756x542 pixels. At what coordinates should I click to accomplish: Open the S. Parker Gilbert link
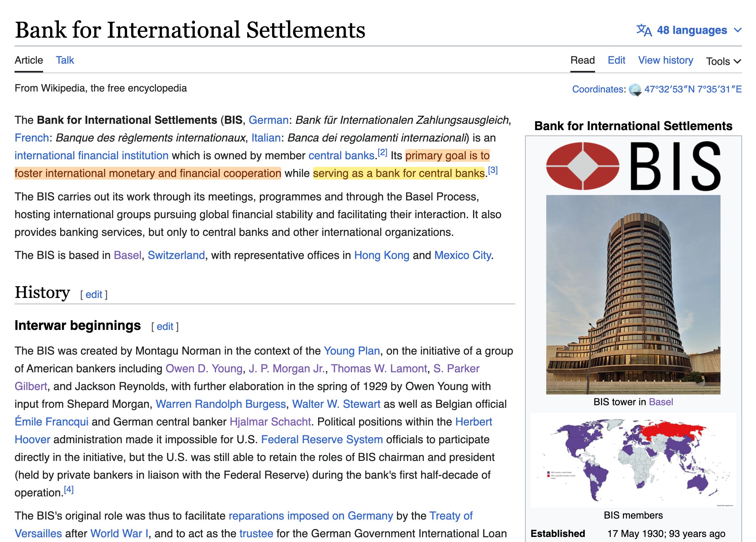pyautogui.click(x=456, y=369)
